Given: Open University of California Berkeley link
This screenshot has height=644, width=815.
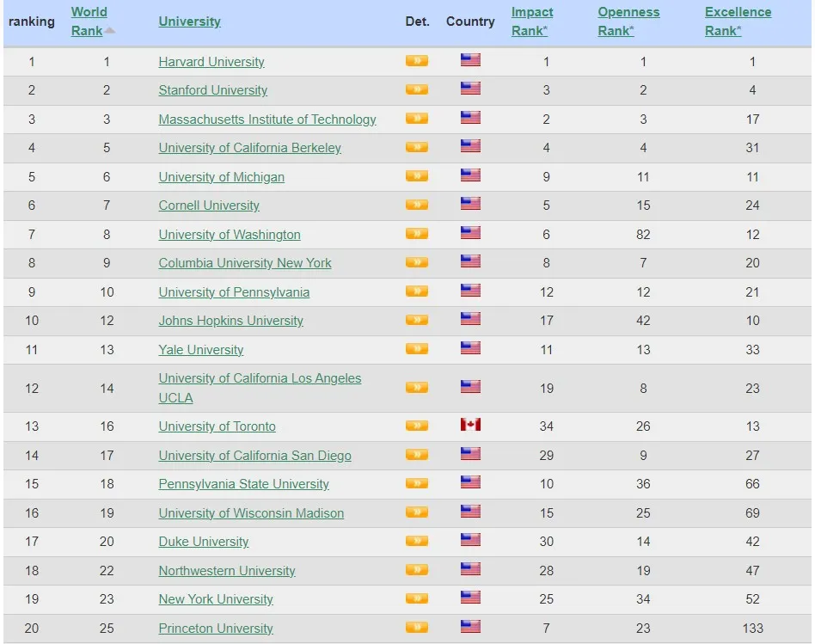Looking at the screenshot, I should [250, 148].
